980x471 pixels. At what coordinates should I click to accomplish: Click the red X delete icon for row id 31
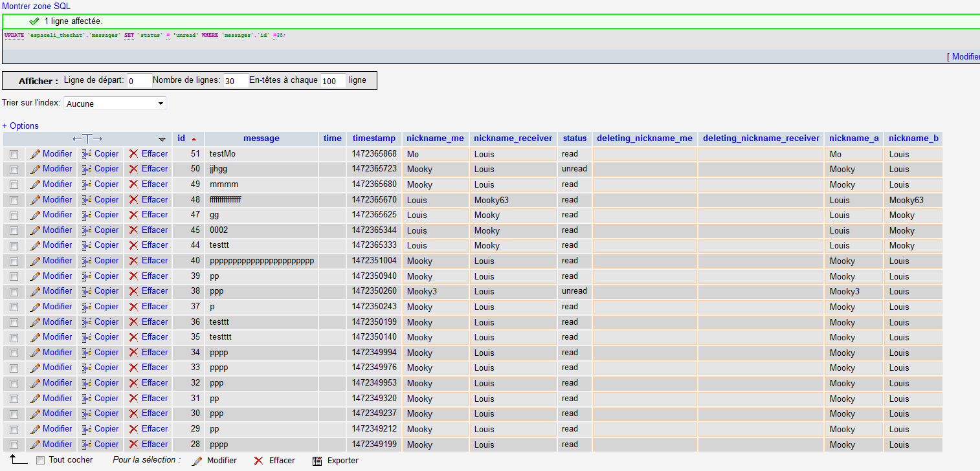pos(133,399)
